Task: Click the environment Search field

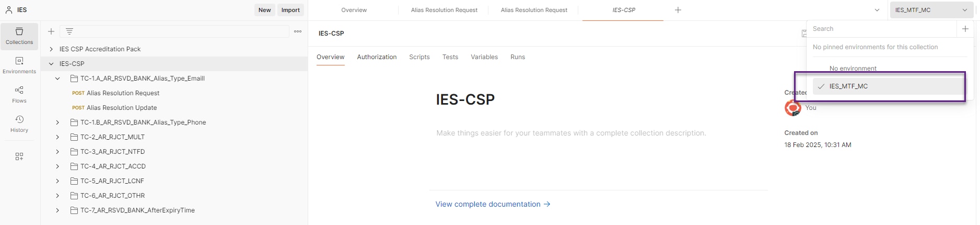Action: pyautogui.click(x=883, y=29)
